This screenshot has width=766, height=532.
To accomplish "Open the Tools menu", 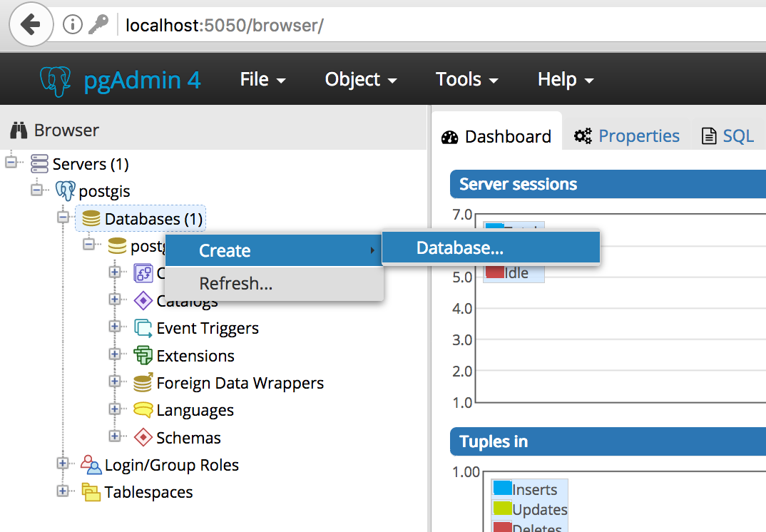I will [460, 79].
